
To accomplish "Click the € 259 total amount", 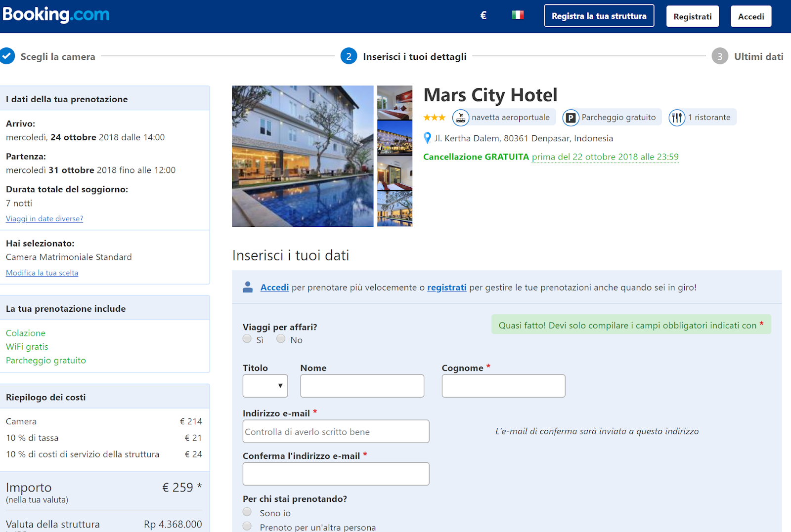I will click(x=178, y=488).
